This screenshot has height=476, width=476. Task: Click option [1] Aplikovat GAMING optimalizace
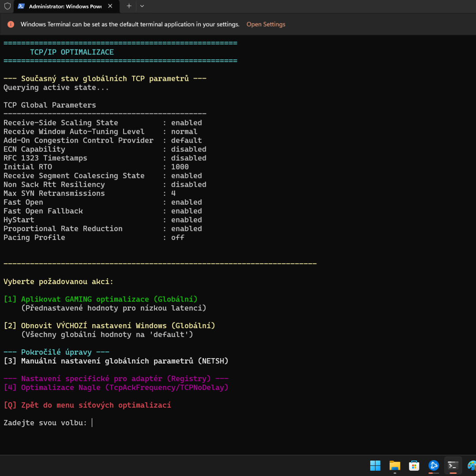pyautogui.click(x=101, y=300)
